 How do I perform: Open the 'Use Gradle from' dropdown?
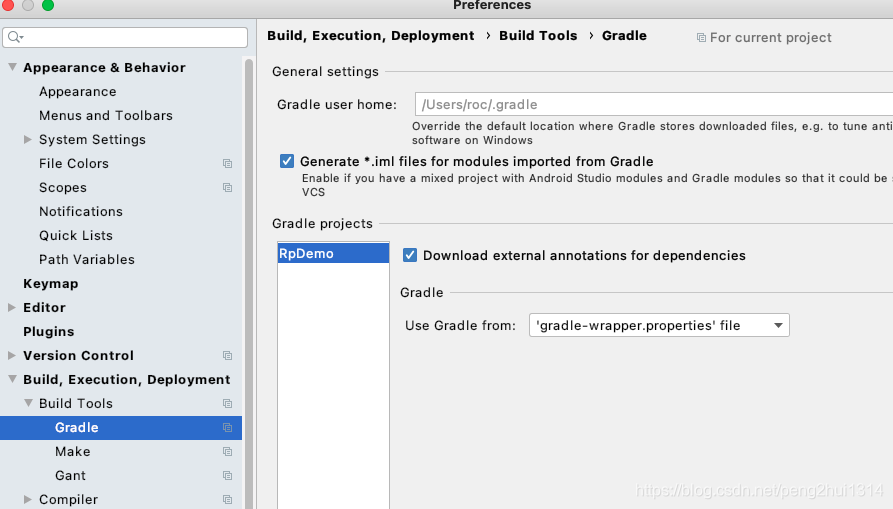[x=659, y=325]
